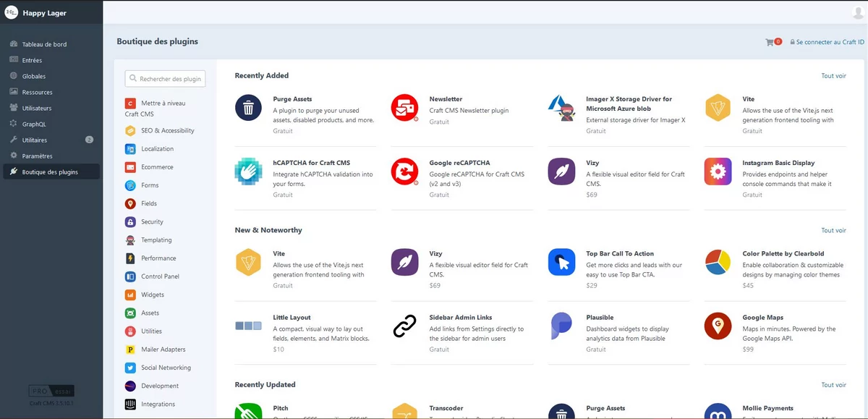The image size is (868, 419).
Task: Click the user account avatar
Action: [859, 12]
